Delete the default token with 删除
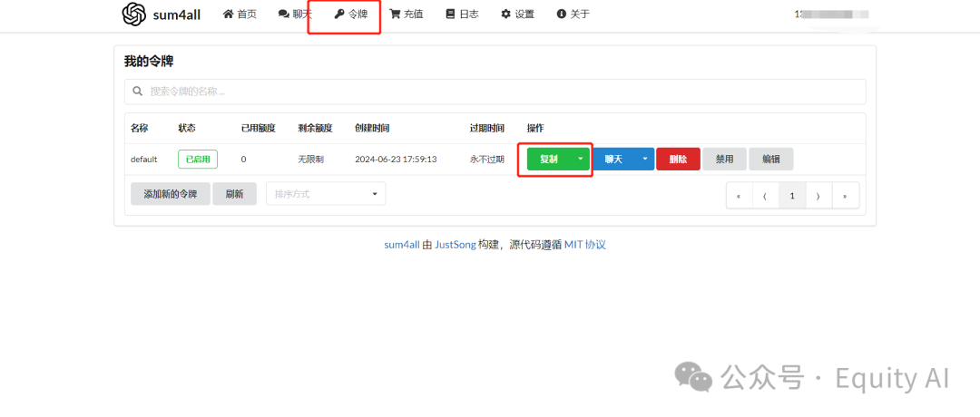The width and height of the screenshot is (980, 417). click(678, 160)
